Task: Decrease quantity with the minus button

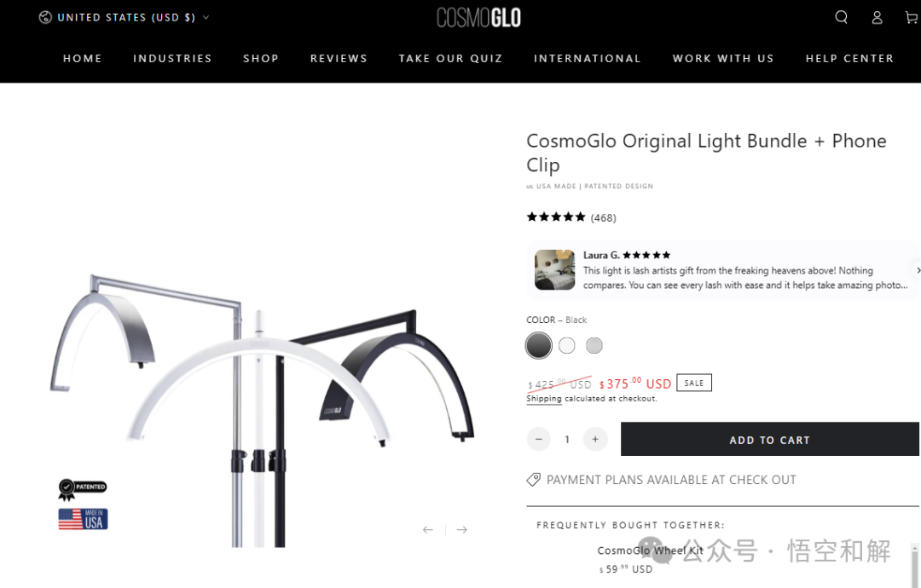Action: pyautogui.click(x=539, y=439)
